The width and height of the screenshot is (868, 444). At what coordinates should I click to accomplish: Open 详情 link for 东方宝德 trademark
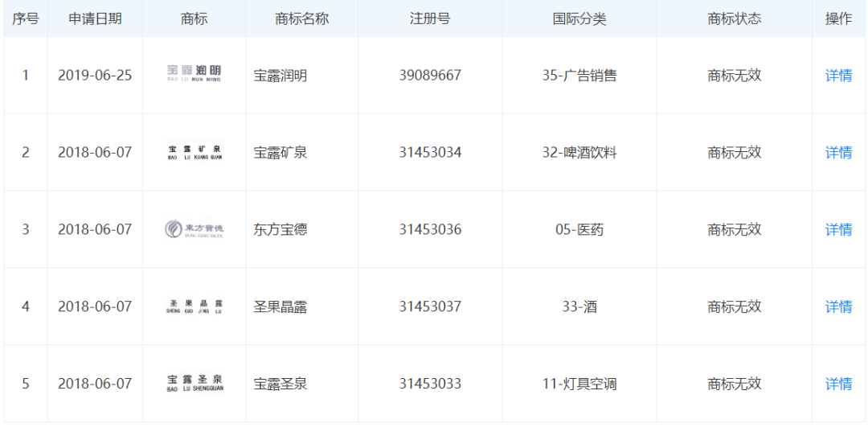point(838,230)
